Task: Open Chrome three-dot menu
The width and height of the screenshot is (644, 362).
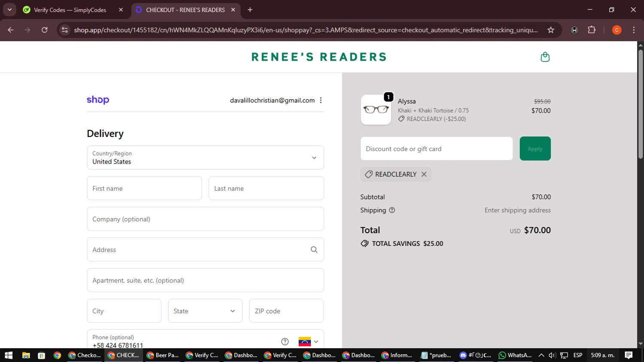Action: (634, 30)
